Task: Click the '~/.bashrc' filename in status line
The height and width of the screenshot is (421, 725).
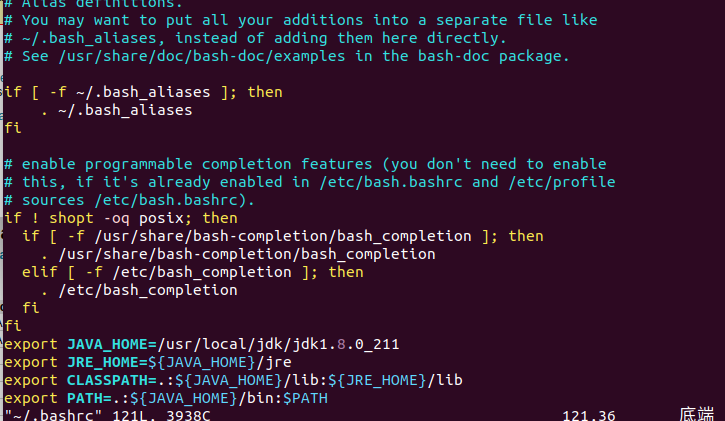Action: (53, 415)
